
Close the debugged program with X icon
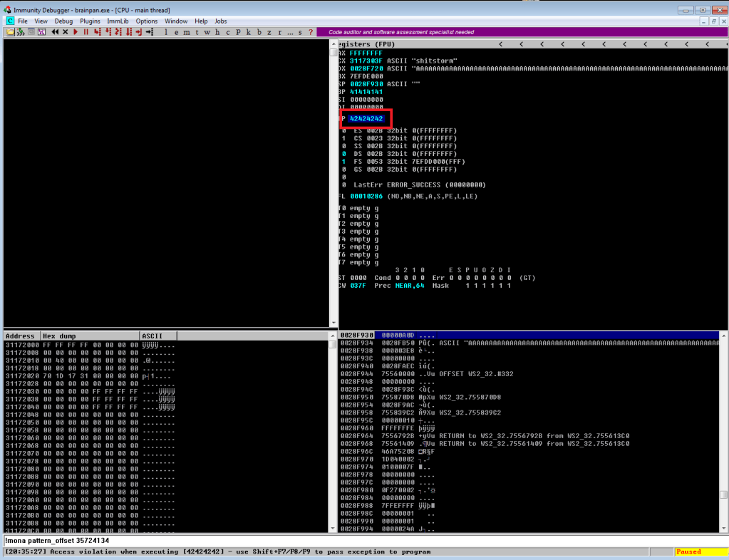pos(65,32)
